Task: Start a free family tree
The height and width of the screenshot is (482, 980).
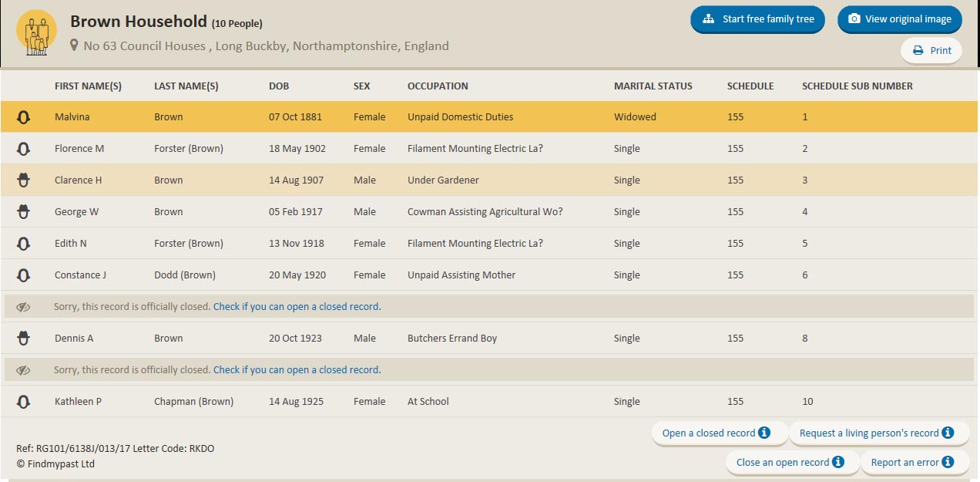Action: point(757,19)
